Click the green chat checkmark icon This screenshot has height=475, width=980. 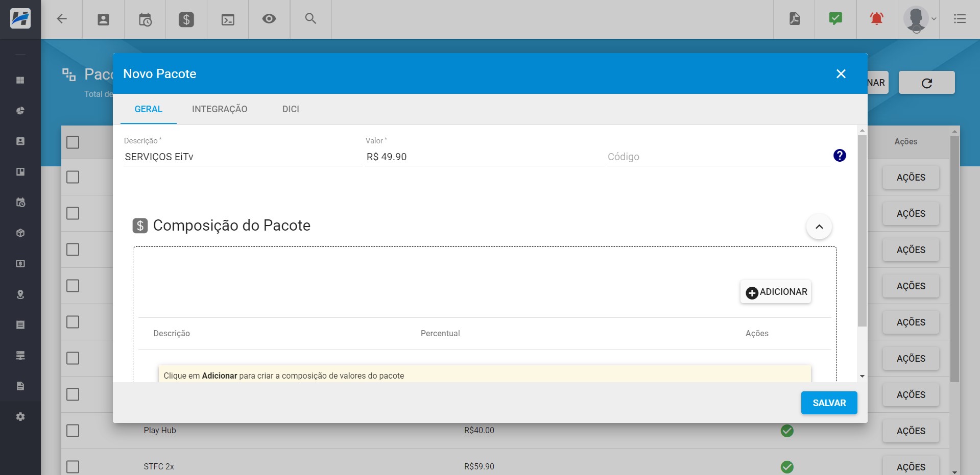(x=835, y=19)
